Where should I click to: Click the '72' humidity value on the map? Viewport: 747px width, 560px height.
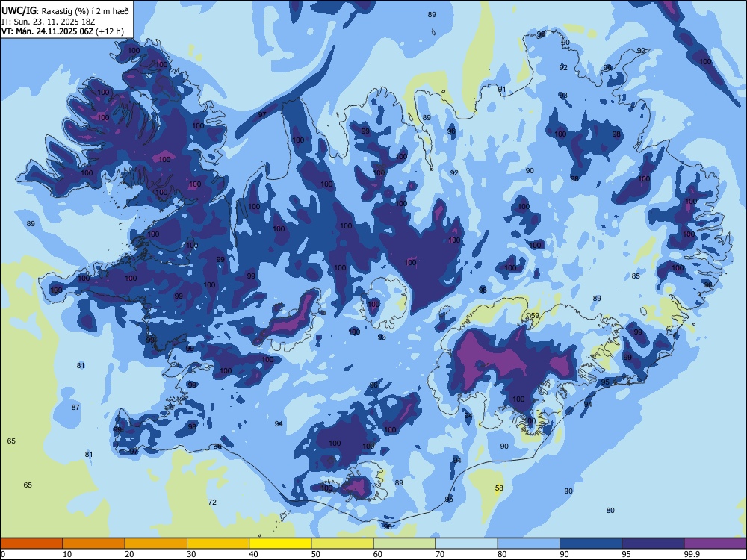click(x=212, y=502)
